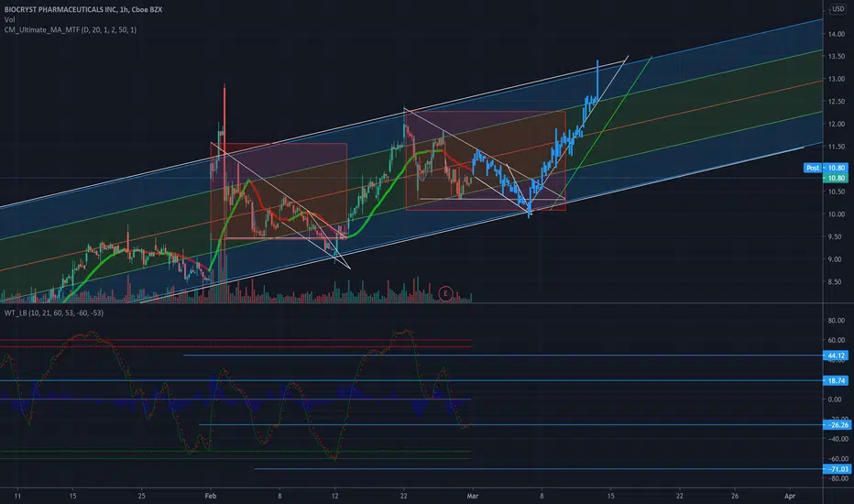Click the BIOCRYST PHARMACEUTICALS INC symbol title
This screenshot has width=854, height=504.
(x=83, y=9)
